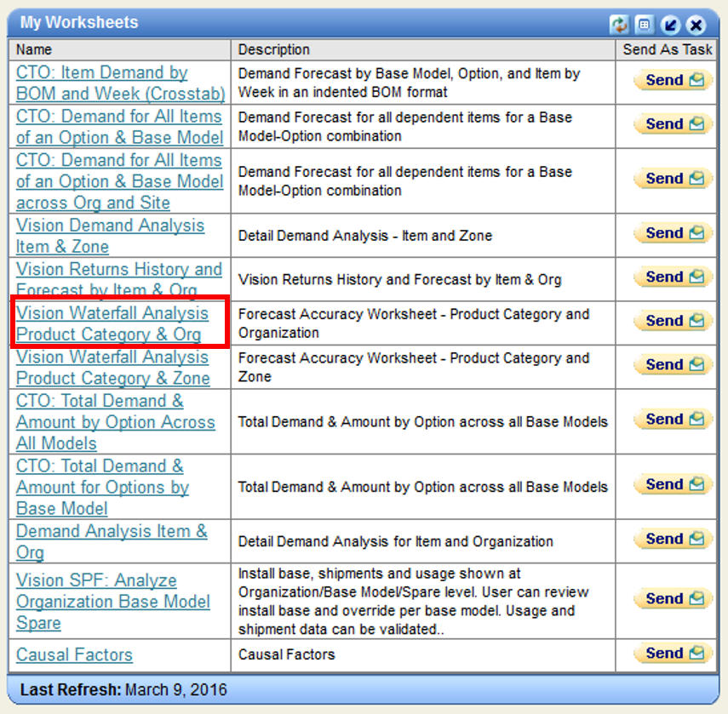Open the full table view icon
This screenshot has height=714, width=728.
point(645,25)
